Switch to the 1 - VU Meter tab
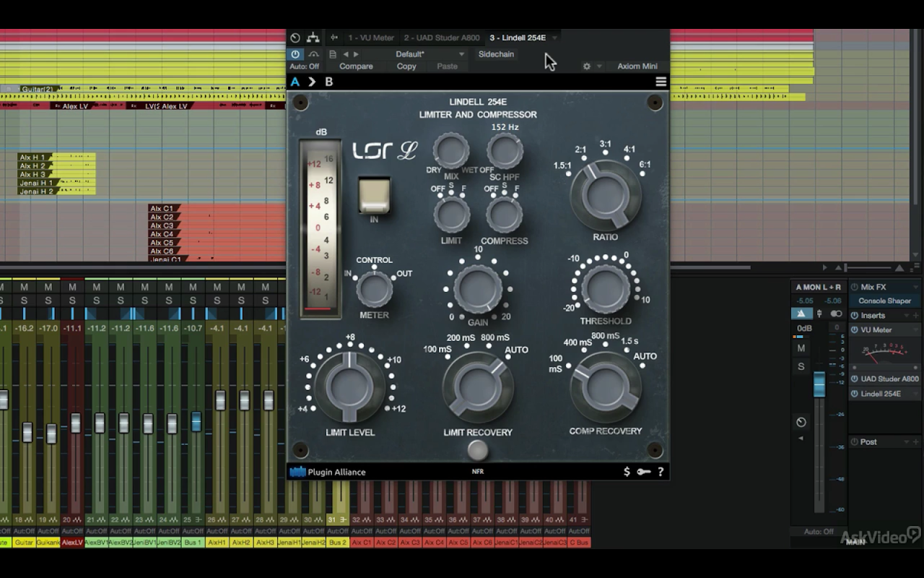Image resolution: width=924 pixels, height=578 pixels. pyautogui.click(x=371, y=38)
